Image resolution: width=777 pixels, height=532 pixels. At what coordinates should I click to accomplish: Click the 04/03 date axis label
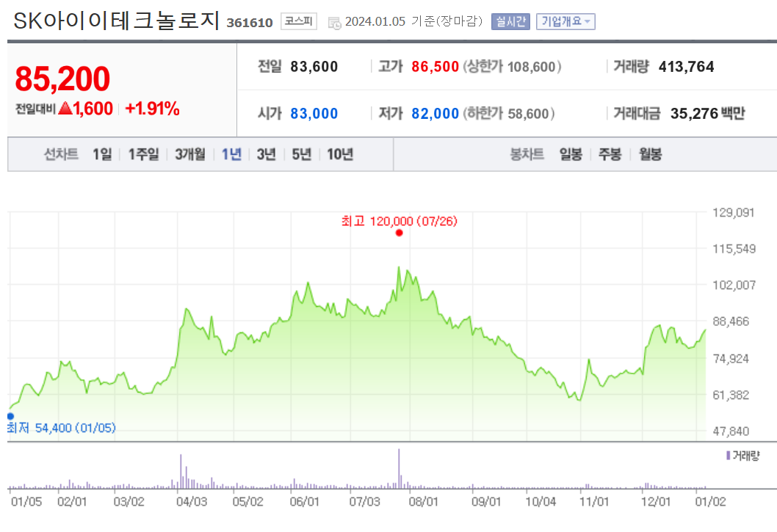(192, 502)
